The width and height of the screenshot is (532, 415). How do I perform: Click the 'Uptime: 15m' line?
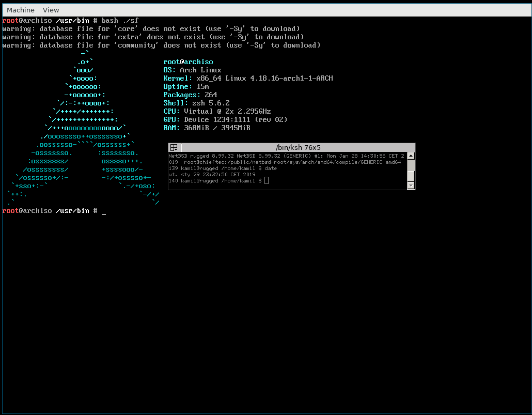[186, 87]
